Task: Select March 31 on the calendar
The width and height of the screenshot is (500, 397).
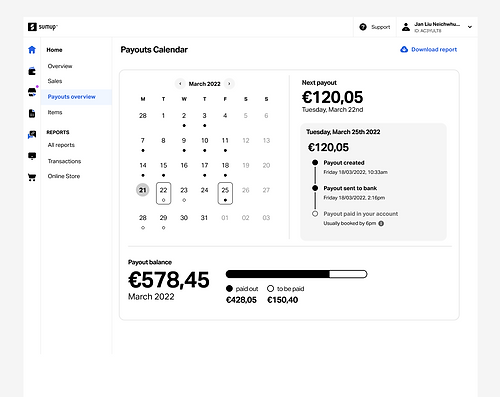Action: pyautogui.click(x=204, y=218)
